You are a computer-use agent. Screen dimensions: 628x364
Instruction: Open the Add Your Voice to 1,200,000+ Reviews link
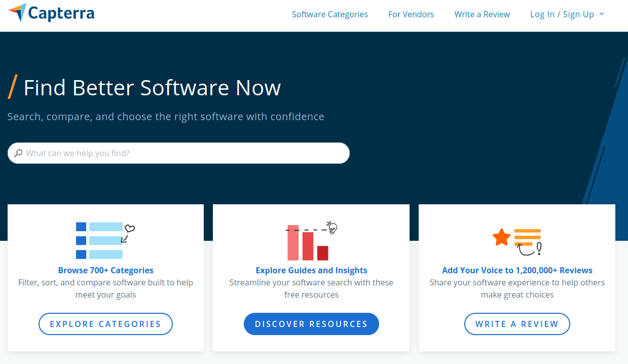[x=517, y=270]
